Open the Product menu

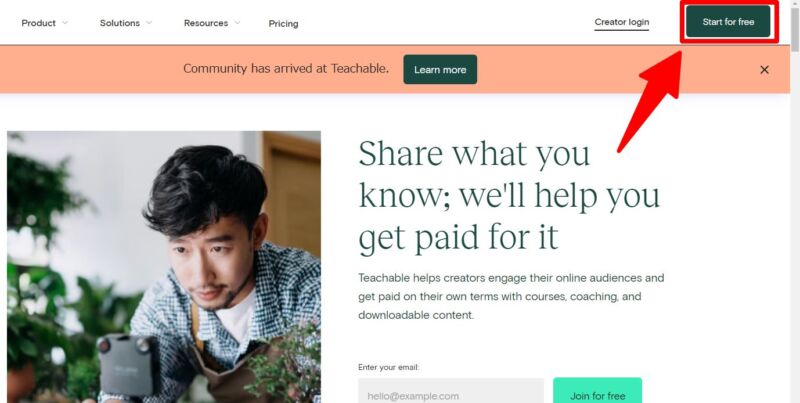[38, 23]
